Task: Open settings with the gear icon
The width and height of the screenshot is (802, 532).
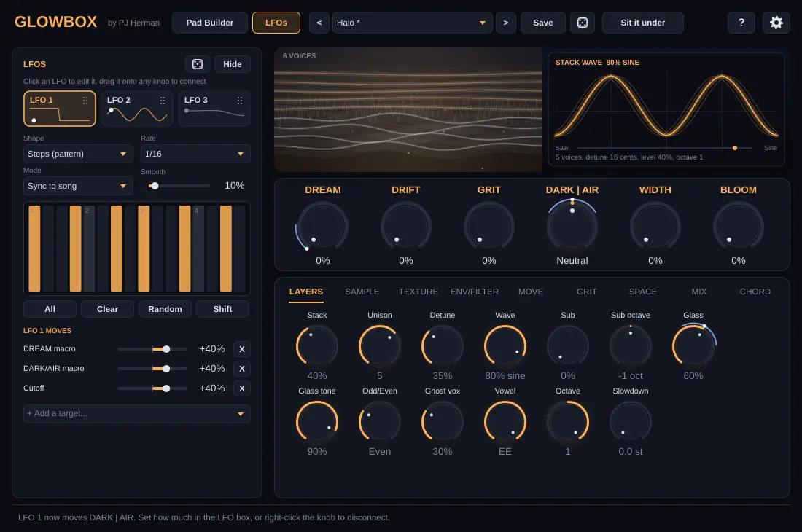Action: [776, 23]
